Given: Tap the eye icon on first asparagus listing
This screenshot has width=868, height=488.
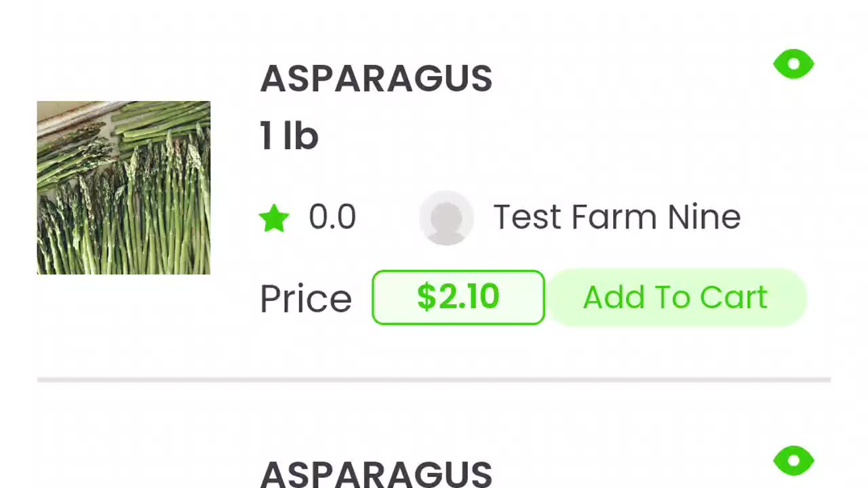Looking at the screenshot, I should (x=793, y=64).
